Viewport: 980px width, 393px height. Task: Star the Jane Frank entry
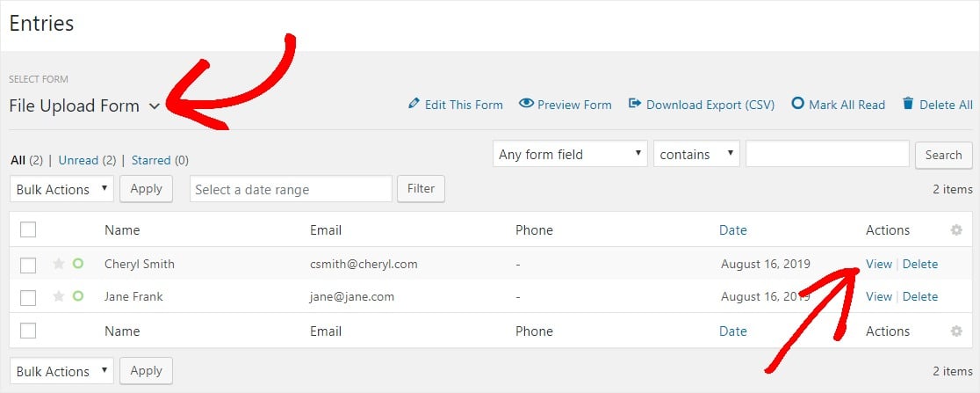pos(59,296)
